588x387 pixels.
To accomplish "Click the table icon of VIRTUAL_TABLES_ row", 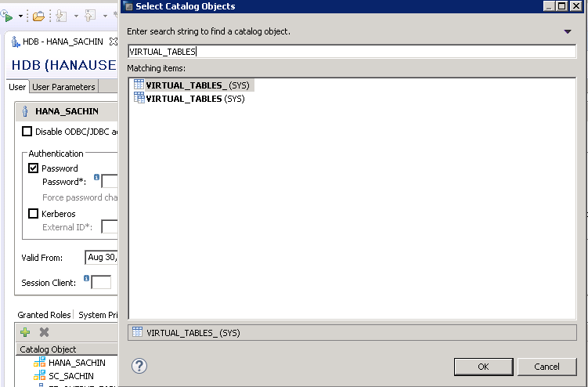I will [139, 85].
